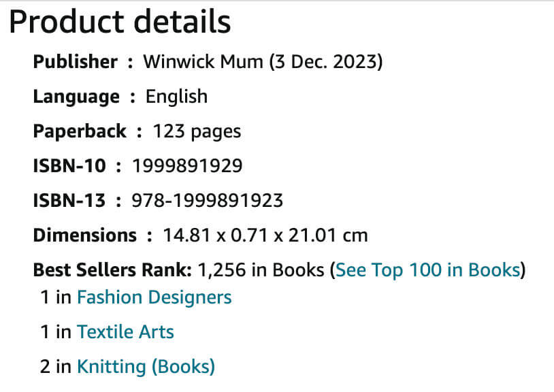Click the Dimensions label

pyautogui.click(x=85, y=235)
